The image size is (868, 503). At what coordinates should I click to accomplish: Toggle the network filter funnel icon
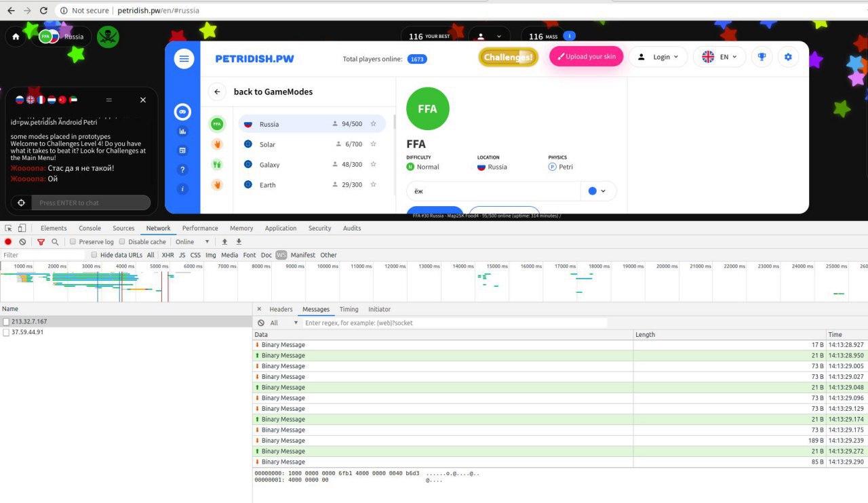(x=41, y=242)
